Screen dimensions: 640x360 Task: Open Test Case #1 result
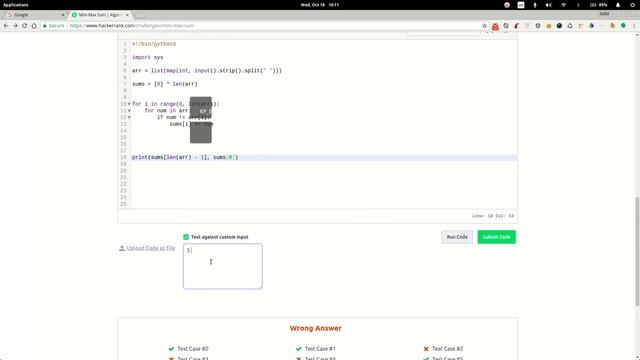tap(320, 349)
